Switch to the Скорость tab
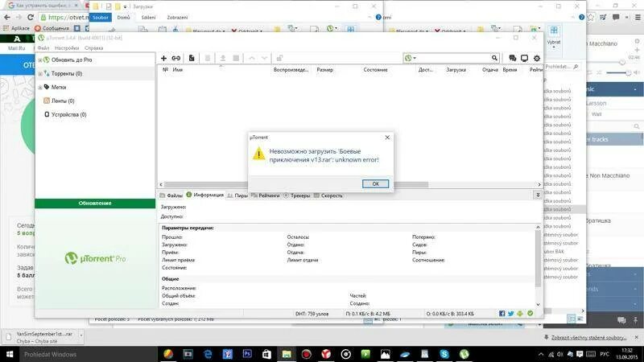This screenshot has height=362, width=644. click(328, 195)
